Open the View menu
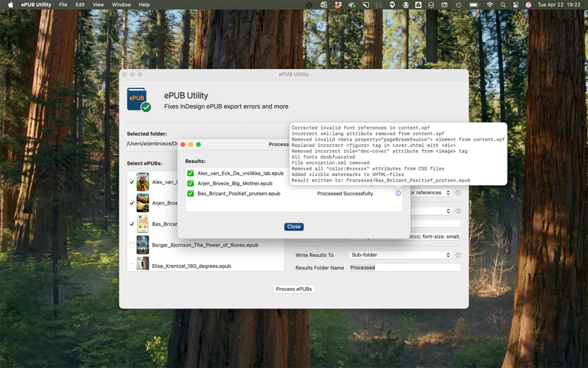This screenshot has height=368, width=588. pos(98,4)
